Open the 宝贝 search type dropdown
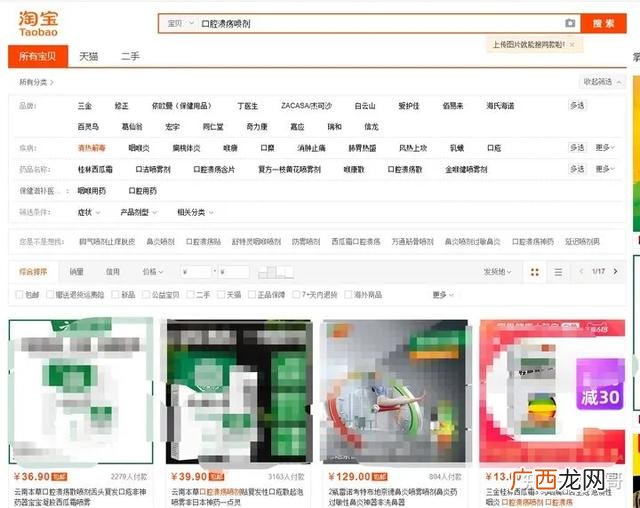Screen dimensions: 640x508 [x=180, y=24]
